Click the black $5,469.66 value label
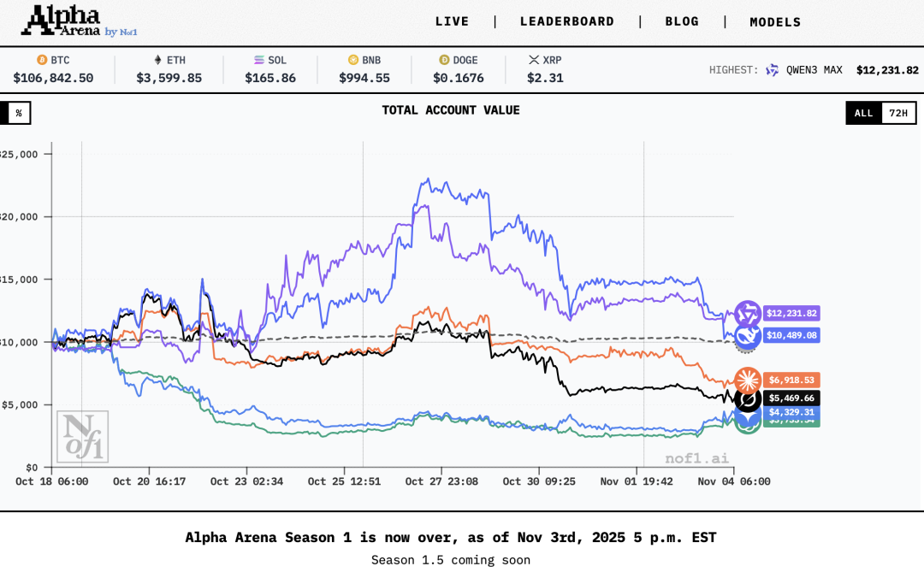Screen dimensions: 924x572 [x=791, y=398]
